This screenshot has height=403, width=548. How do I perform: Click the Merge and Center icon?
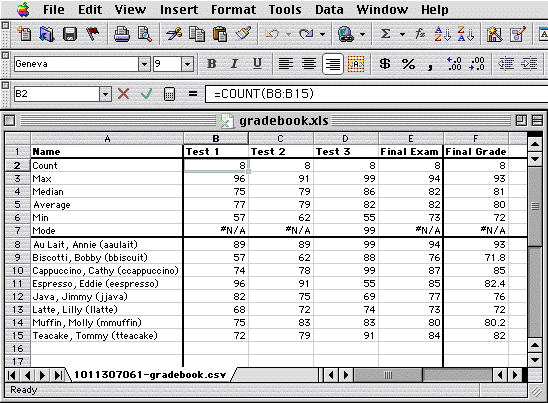click(x=356, y=64)
